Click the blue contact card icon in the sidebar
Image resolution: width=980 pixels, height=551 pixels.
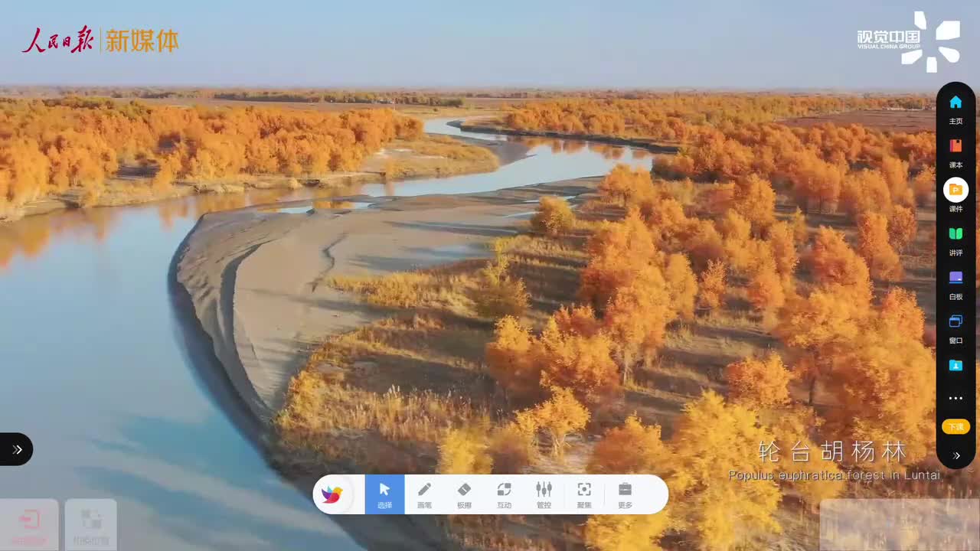click(955, 366)
